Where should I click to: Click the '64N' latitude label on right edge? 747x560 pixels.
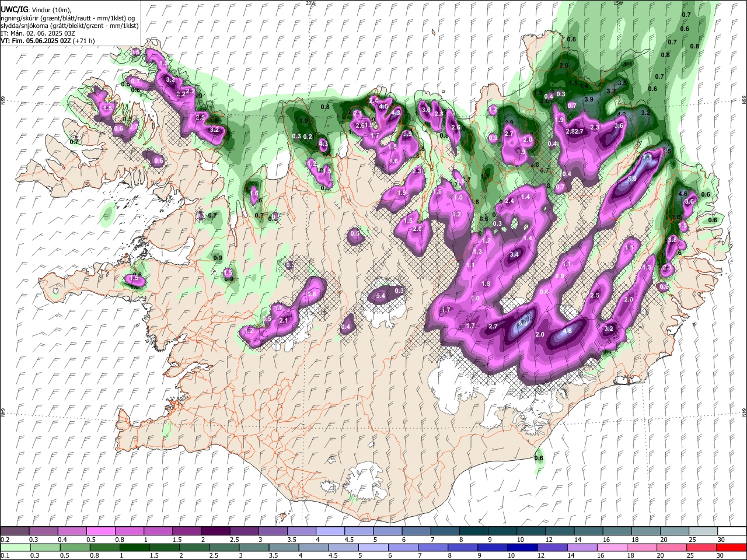[744, 412]
